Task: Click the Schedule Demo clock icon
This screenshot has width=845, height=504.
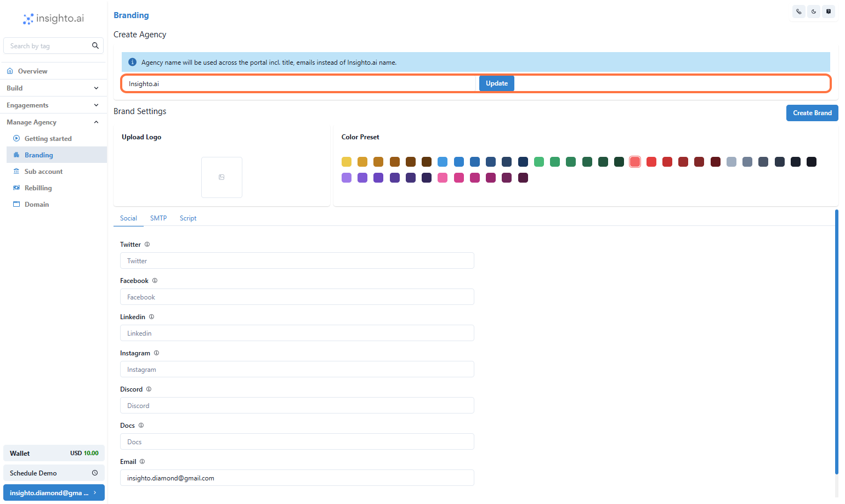Action: [95, 473]
